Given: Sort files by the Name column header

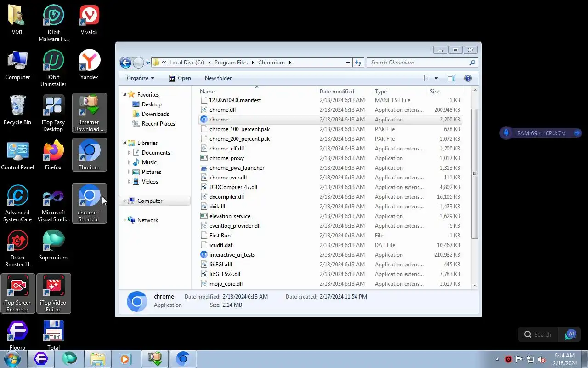Looking at the screenshot, I should [x=257, y=92].
